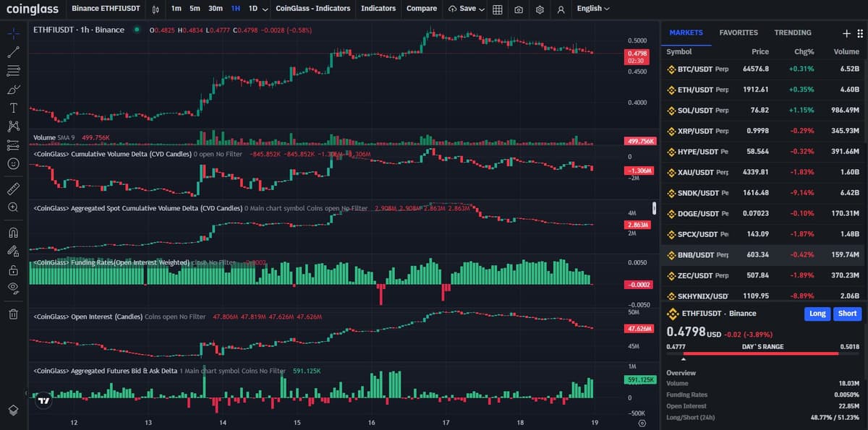Viewport: 868px width, 430px height.
Task: Open the English language dropdown
Action: point(593,9)
